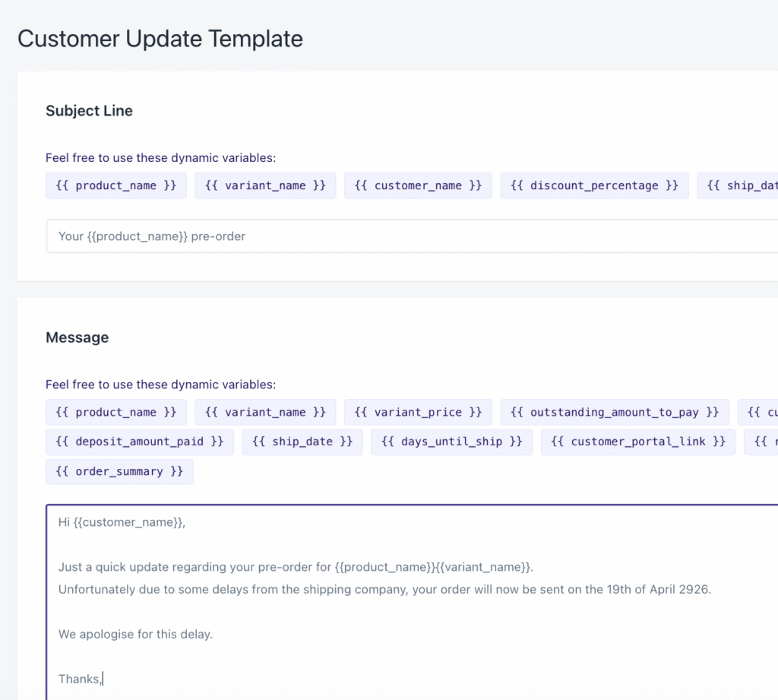Click the cut-off chip right of customer_portal_link
The width and height of the screenshot is (778, 700).
point(761,442)
